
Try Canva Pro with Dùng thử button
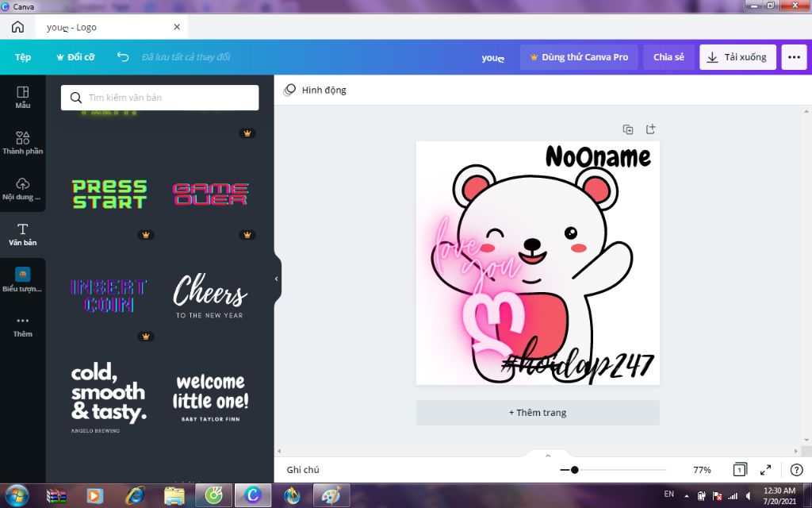(x=579, y=57)
